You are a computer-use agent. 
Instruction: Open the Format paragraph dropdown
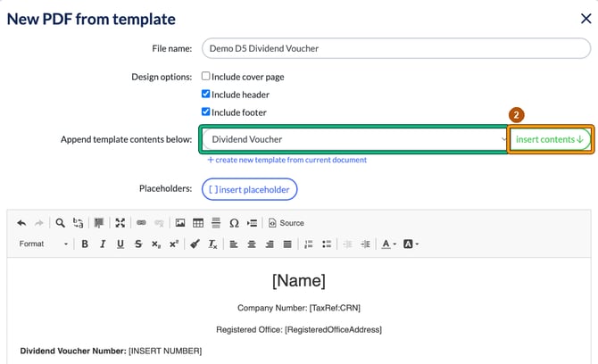click(x=43, y=244)
